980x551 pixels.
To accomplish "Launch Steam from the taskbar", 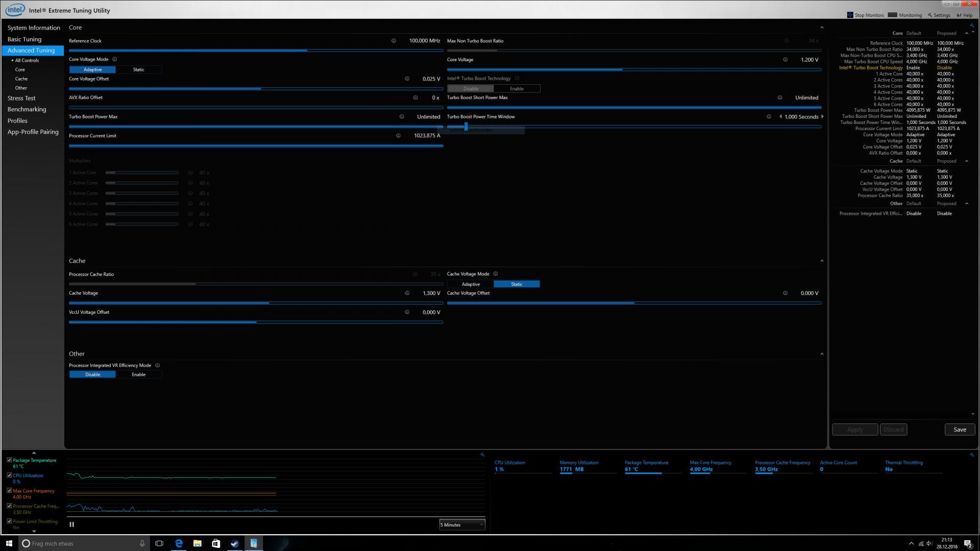I will coord(235,543).
